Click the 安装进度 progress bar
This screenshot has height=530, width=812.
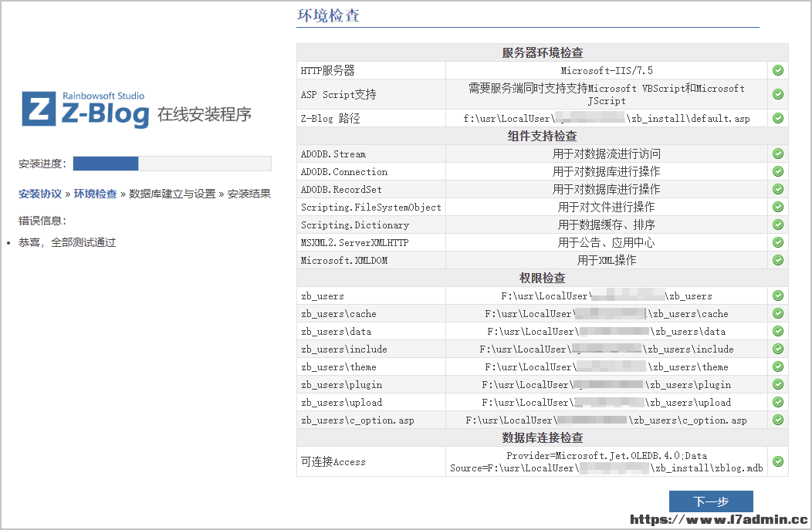coord(172,164)
